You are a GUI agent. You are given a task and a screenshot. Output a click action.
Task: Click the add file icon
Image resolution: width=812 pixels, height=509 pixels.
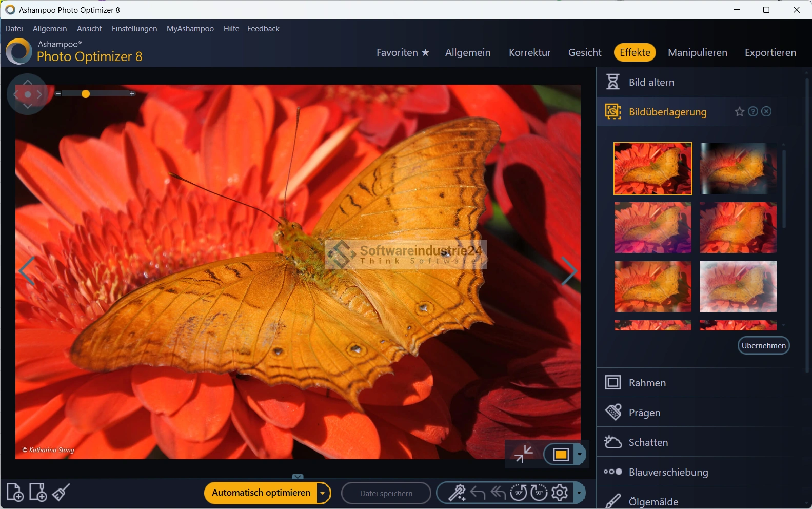(x=15, y=493)
